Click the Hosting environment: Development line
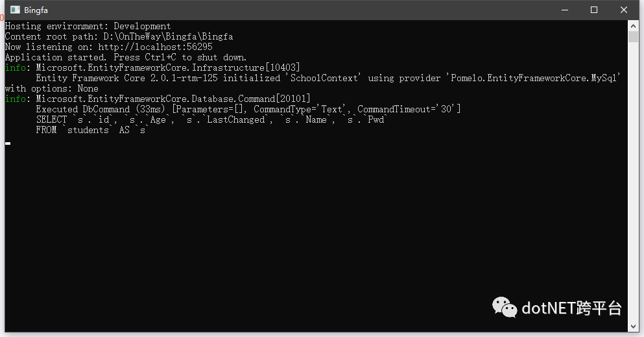Screen dimensions: 644x337 [x=88, y=27]
